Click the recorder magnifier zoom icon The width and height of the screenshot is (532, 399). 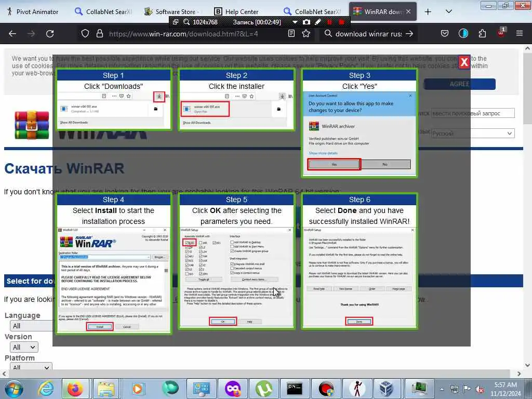187,22
